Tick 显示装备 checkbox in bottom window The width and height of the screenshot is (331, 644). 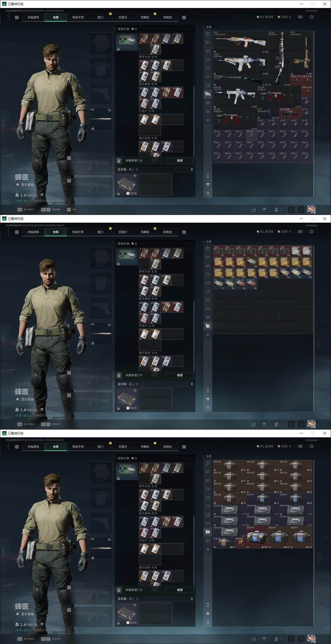[18, 614]
